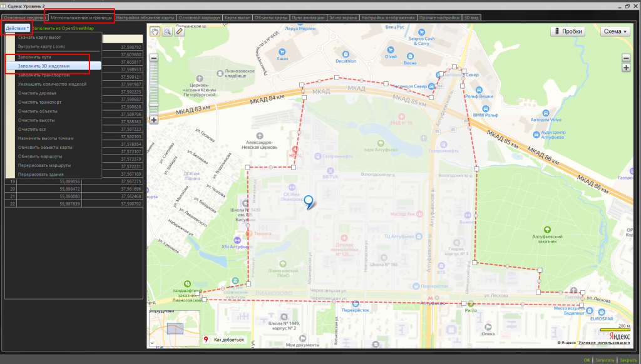Click the blue location pin on map
641x364 pixels.
[x=309, y=202]
